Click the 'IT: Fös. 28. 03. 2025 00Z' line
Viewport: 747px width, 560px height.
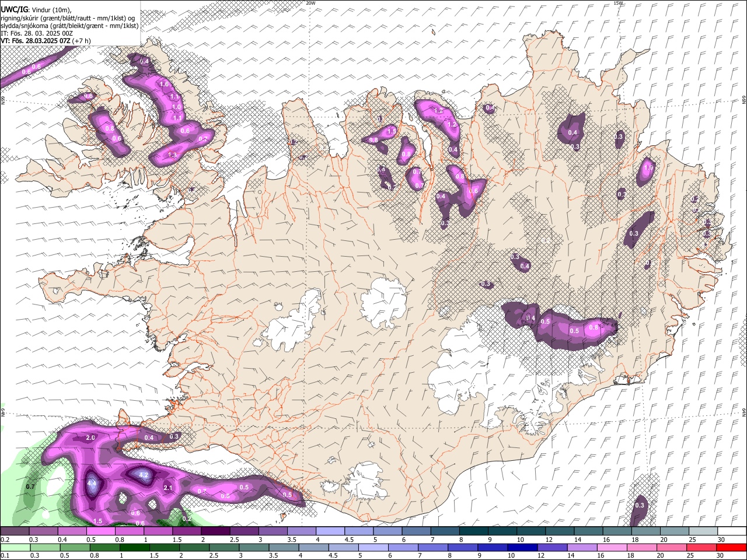tap(37, 33)
